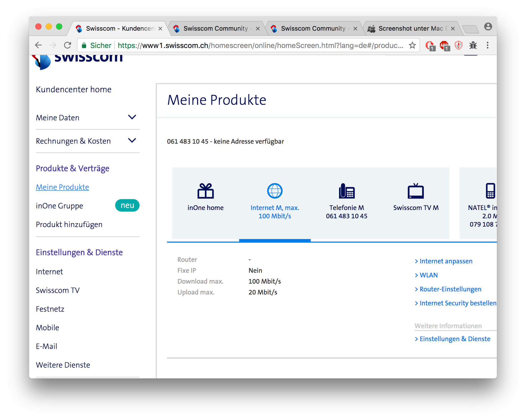The height and width of the screenshot is (420, 526).
Task: Open the red shield extension icon
Action: pyautogui.click(x=459, y=45)
